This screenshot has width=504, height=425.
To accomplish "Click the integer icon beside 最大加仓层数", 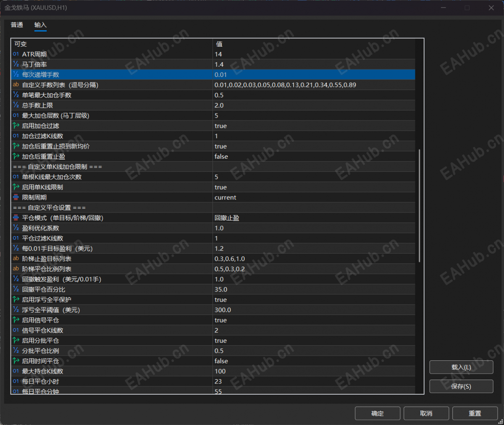I will click(x=16, y=115).
